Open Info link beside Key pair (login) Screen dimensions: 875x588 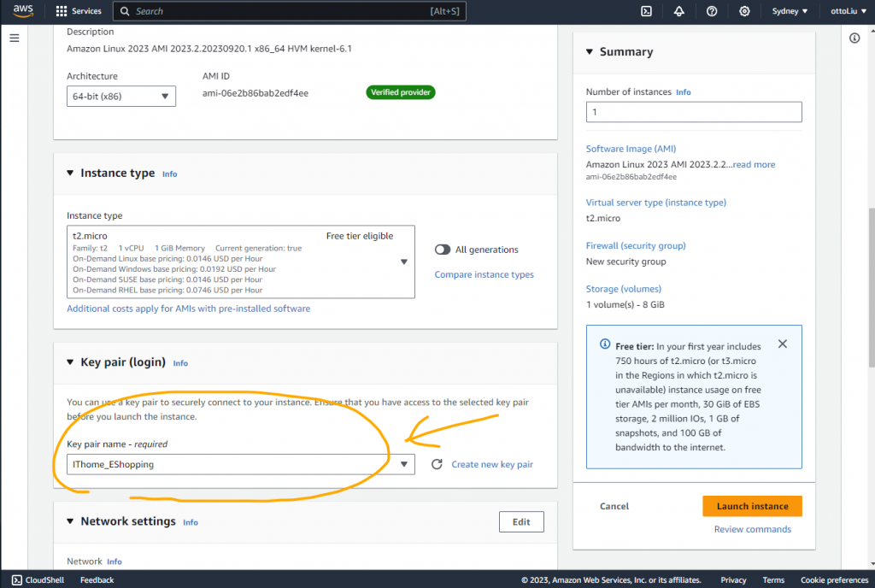[180, 363]
